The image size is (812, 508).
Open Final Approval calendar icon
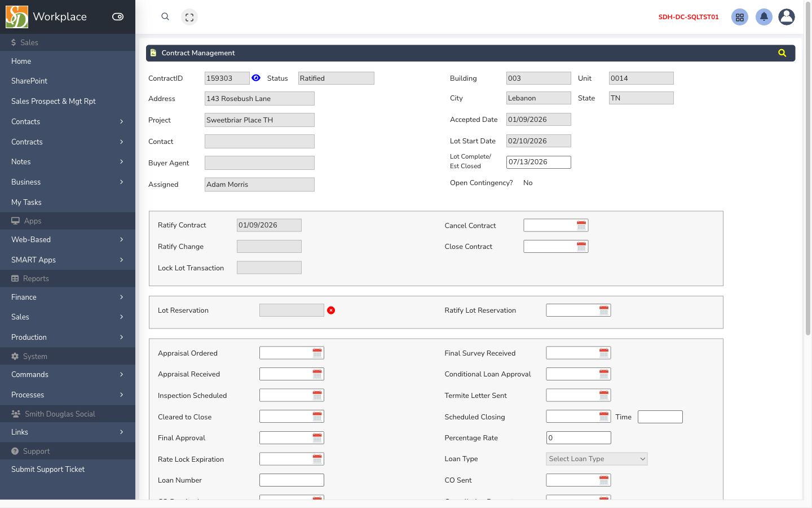317,438
